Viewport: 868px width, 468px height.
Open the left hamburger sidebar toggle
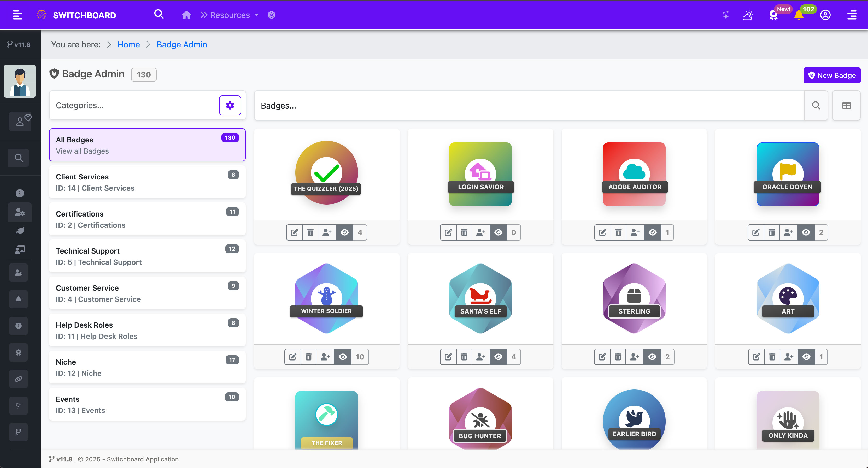17,15
